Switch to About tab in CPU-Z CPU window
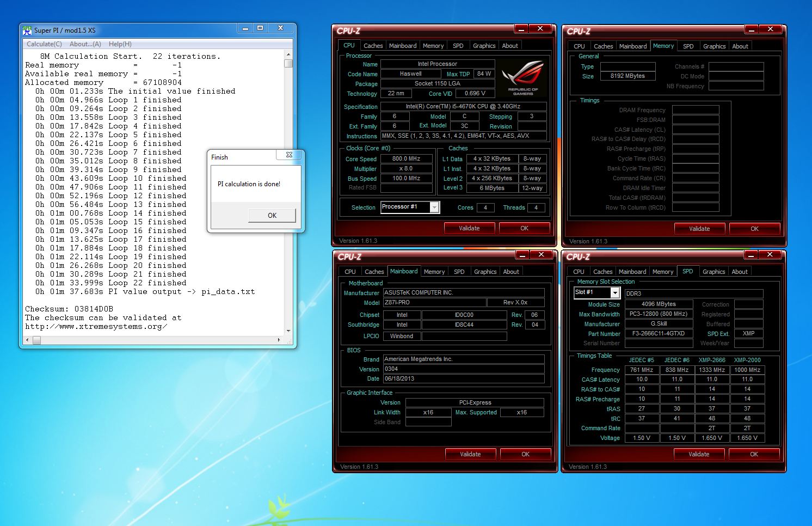812x526 pixels. tap(510, 46)
